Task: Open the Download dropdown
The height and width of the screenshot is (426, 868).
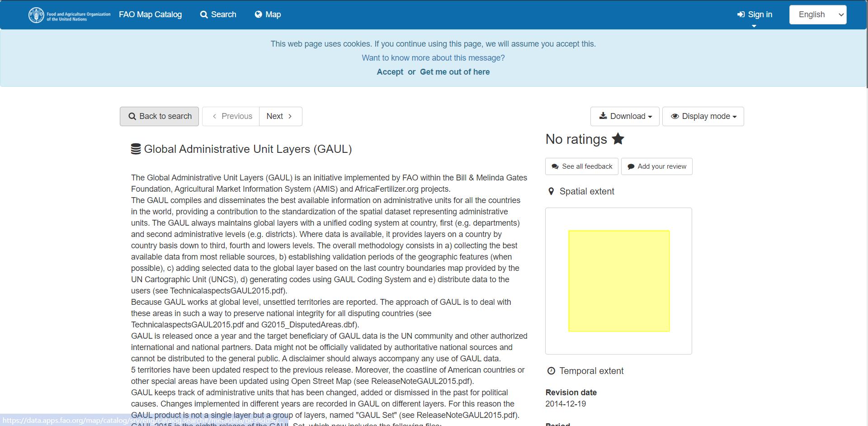Action: pyautogui.click(x=625, y=116)
